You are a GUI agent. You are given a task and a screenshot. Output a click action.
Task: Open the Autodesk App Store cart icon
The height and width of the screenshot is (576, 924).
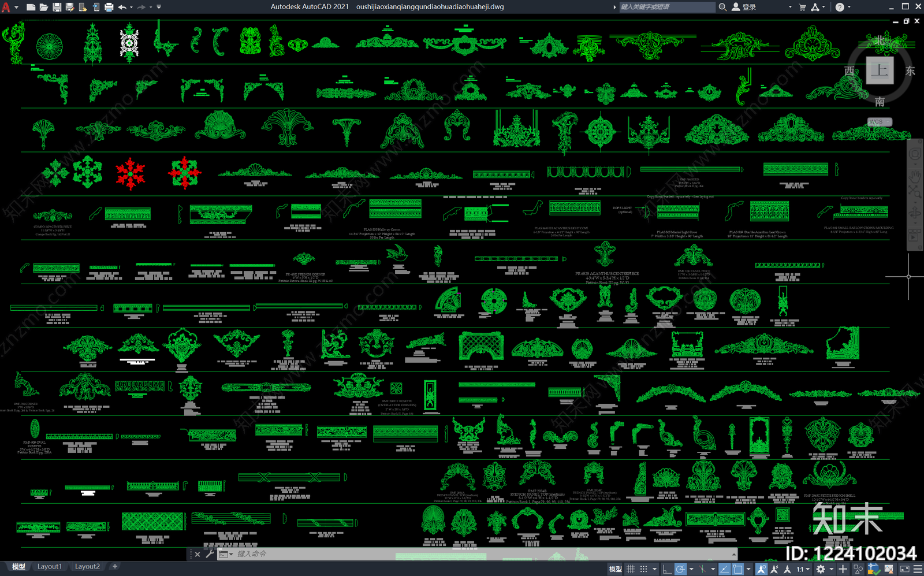pyautogui.click(x=802, y=7)
